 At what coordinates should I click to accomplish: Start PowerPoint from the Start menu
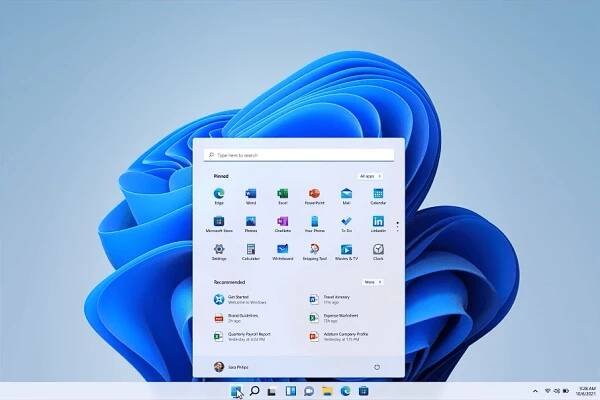point(314,192)
